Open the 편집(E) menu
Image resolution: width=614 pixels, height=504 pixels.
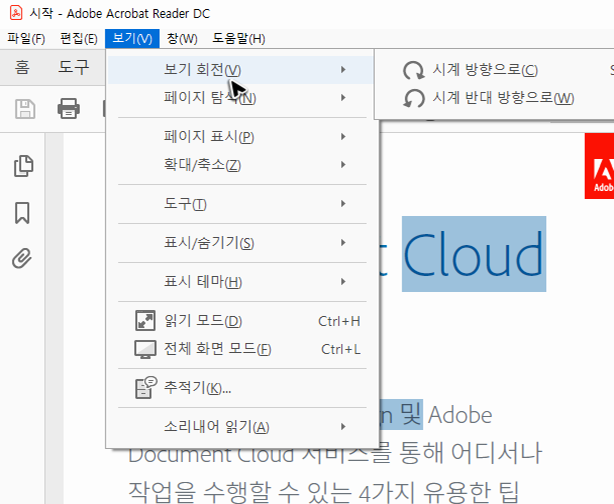click(x=79, y=39)
